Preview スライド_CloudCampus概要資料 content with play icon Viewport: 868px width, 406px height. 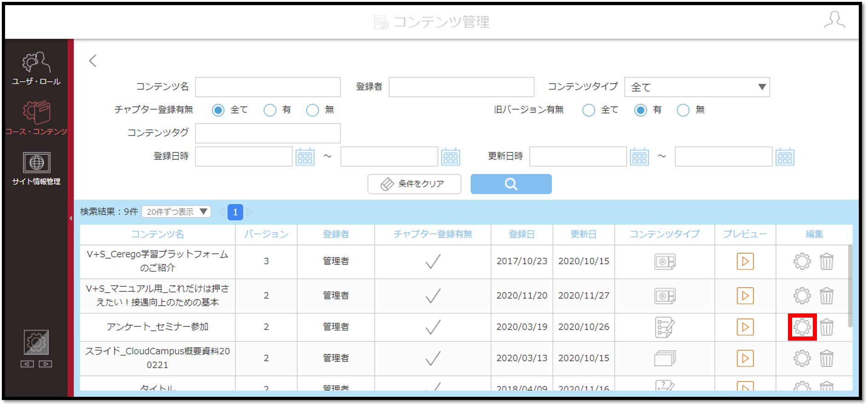[x=745, y=358]
